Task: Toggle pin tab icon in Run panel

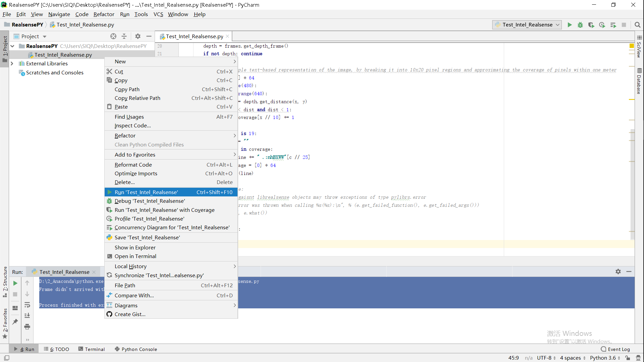Action: (15, 322)
